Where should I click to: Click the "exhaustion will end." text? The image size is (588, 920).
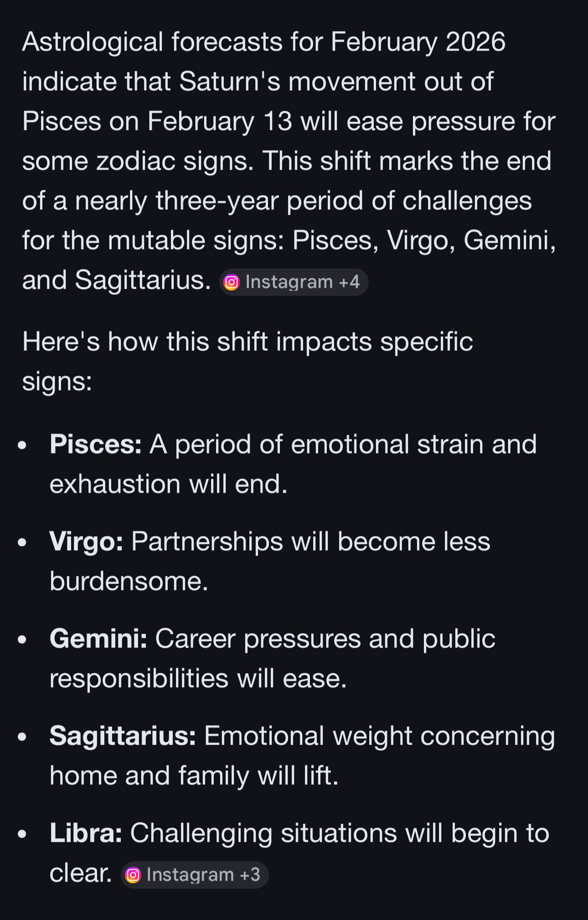(x=168, y=484)
